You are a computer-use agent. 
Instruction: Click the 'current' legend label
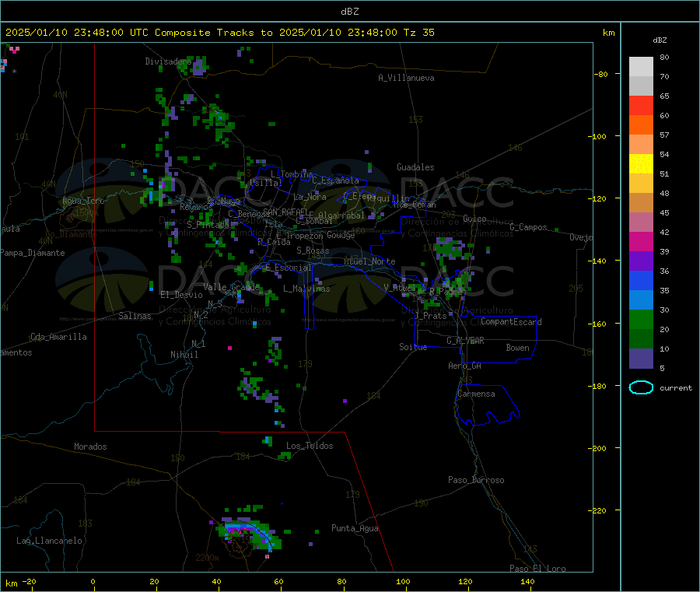676,388
